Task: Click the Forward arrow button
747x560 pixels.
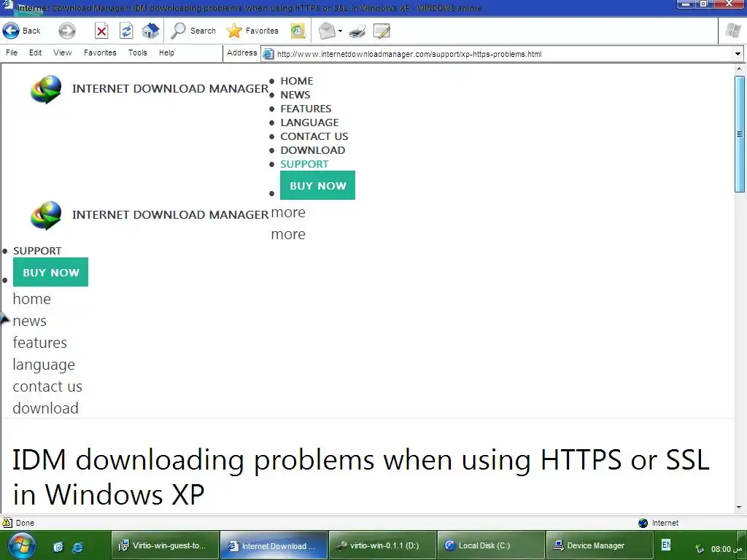Action: (x=66, y=31)
